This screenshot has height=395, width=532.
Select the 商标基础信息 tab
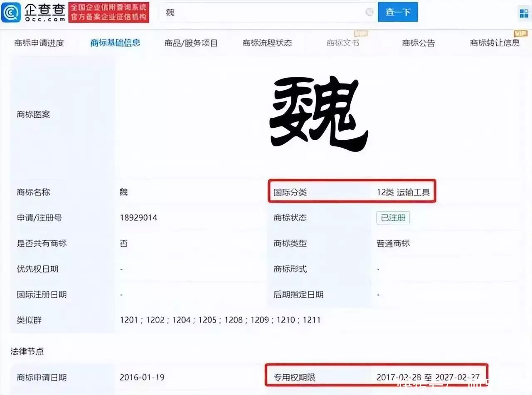[115, 43]
